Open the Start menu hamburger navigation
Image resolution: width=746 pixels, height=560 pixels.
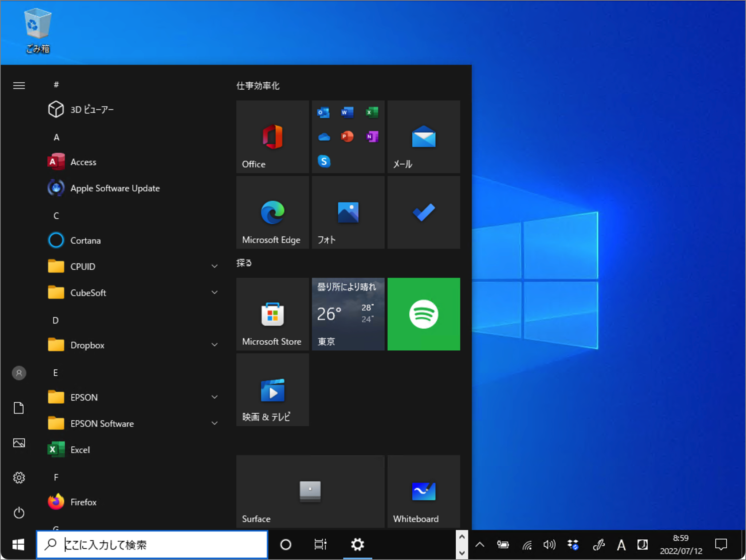tap(19, 85)
